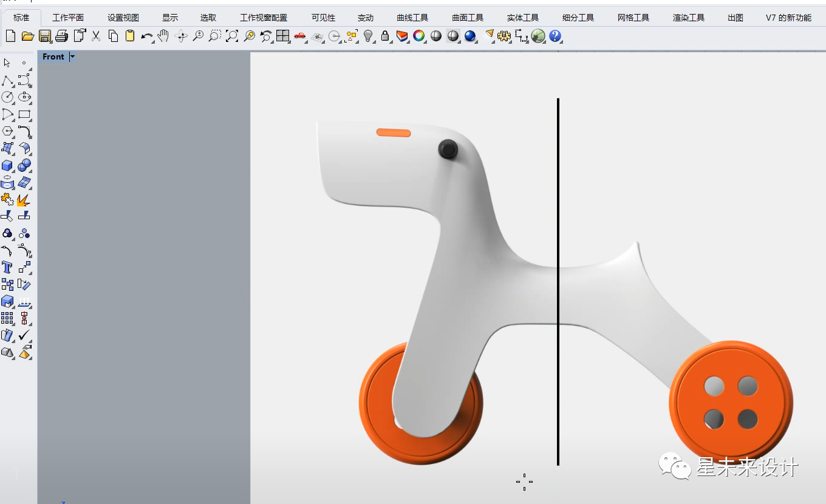The height and width of the screenshot is (504, 826).
Task: Create a new file with the blank page icon
Action: (x=10, y=36)
